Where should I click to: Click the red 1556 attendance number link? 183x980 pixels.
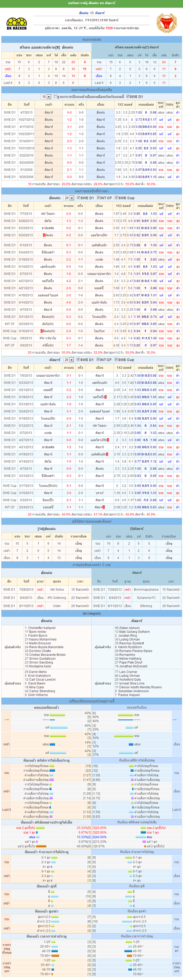pos(109,28)
